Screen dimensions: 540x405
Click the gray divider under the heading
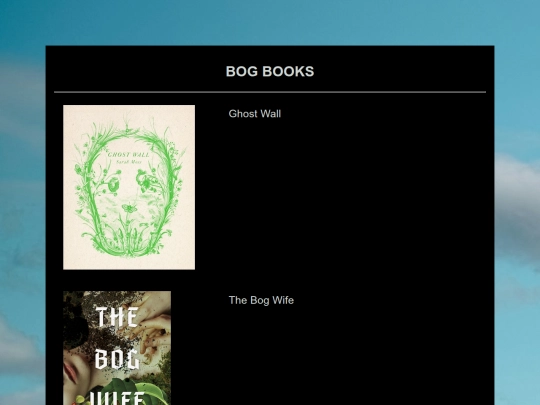(x=270, y=92)
